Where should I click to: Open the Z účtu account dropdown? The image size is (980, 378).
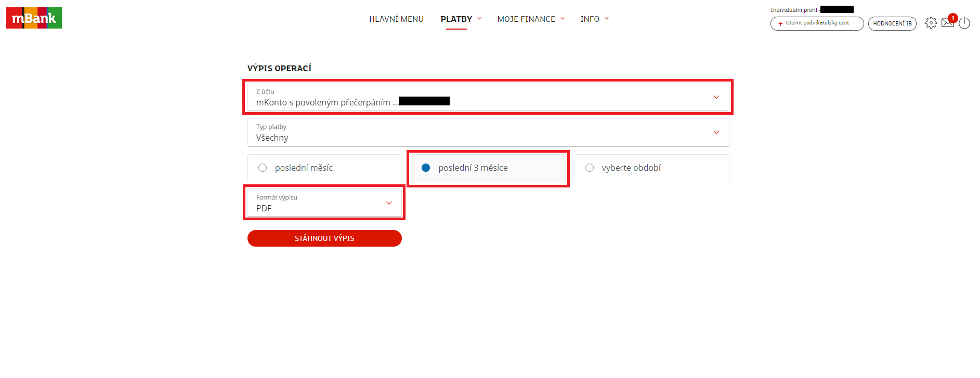[488, 97]
